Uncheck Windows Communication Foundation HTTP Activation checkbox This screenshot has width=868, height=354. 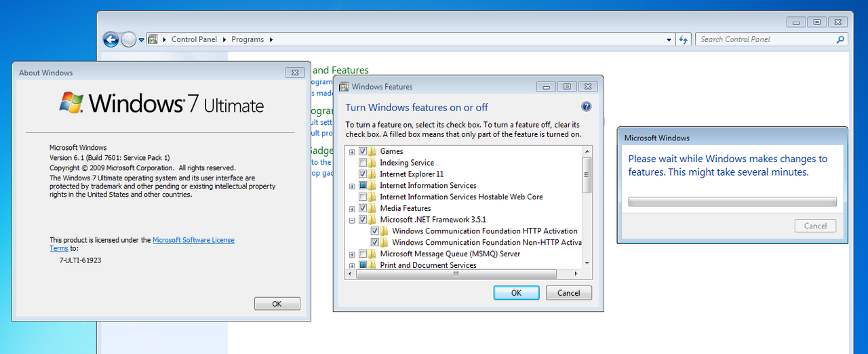tap(375, 231)
